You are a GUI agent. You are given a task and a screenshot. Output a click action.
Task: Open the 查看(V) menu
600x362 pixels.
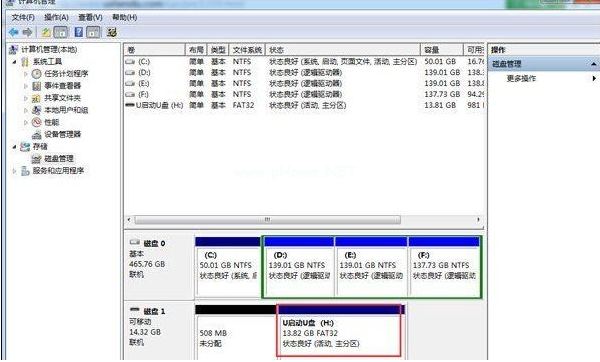[90, 18]
